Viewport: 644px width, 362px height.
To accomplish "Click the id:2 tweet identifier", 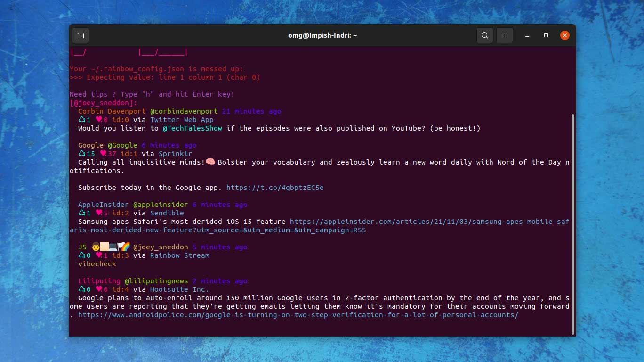I will point(121,213).
